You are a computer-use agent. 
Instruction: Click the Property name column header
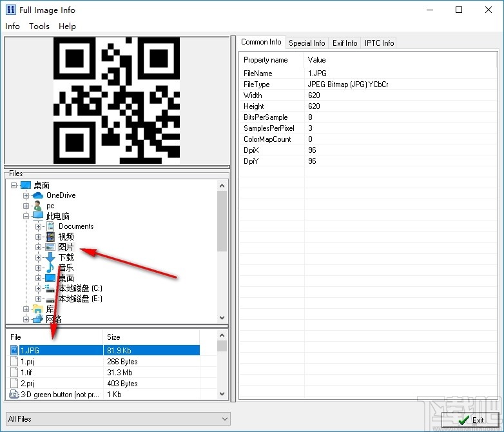(x=272, y=60)
